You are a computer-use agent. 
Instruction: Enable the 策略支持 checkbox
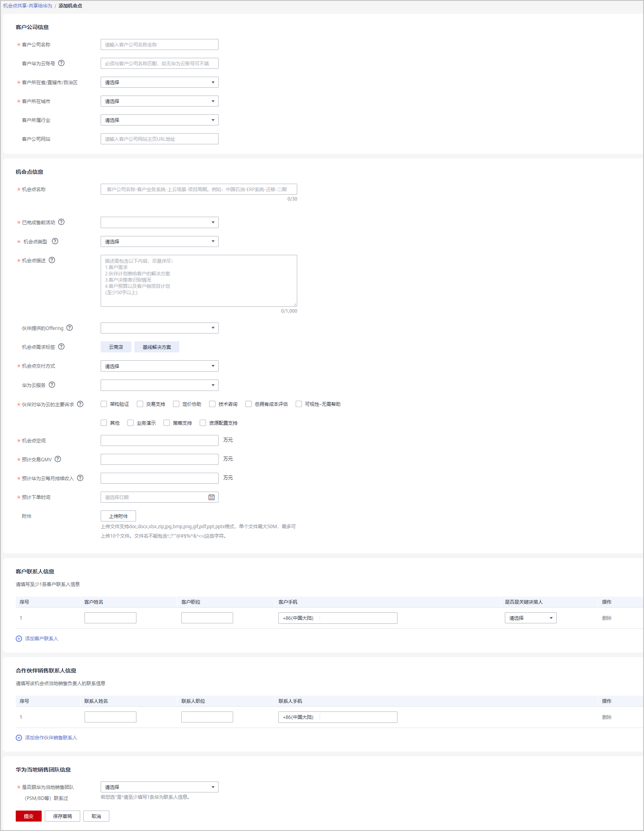click(x=167, y=423)
